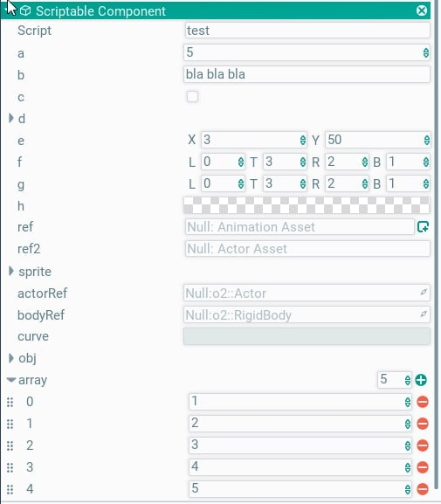The width and height of the screenshot is (441, 504).
Task: Toggle the checkbox for property c
Action: (192, 96)
